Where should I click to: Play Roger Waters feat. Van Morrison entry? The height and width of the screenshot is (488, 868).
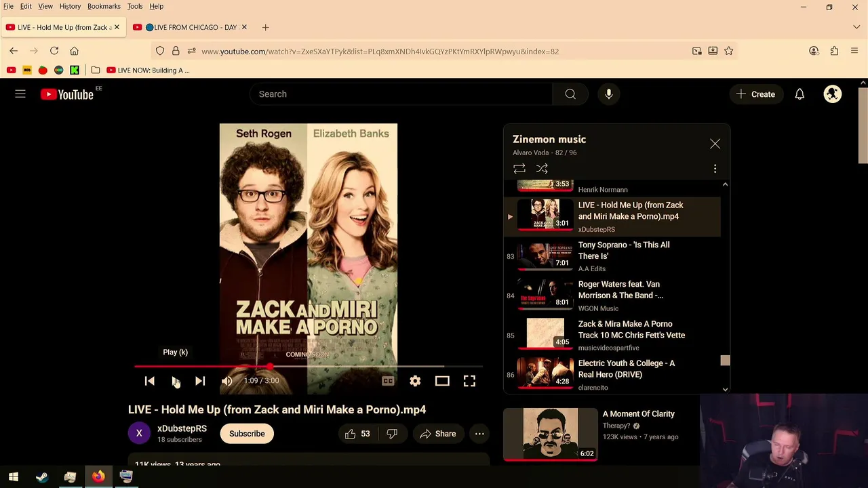click(x=612, y=296)
